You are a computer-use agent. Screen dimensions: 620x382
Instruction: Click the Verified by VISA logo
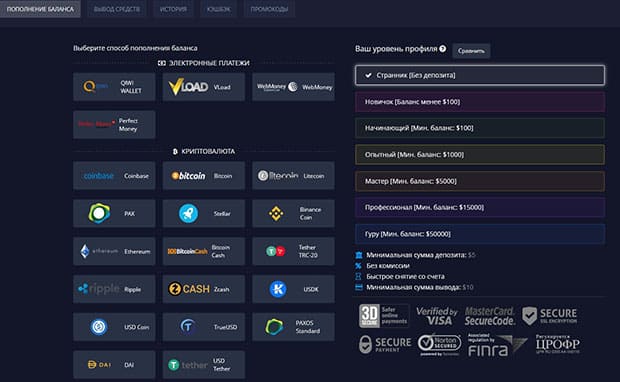[437, 316]
